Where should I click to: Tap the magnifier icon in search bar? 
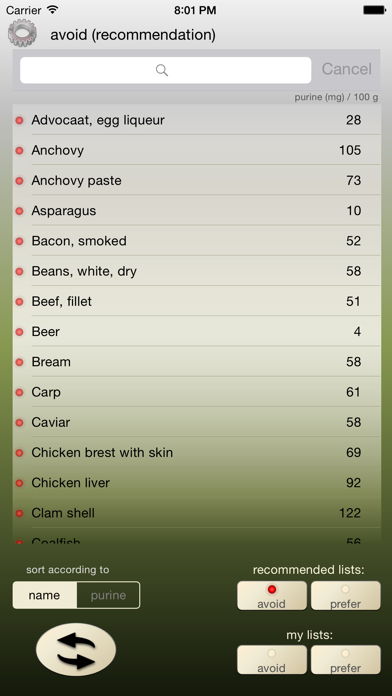coord(162,70)
